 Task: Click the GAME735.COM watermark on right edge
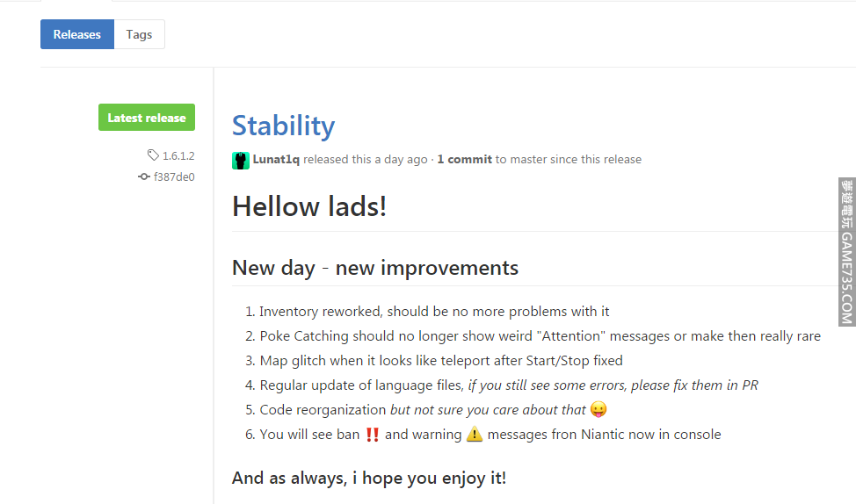846,253
